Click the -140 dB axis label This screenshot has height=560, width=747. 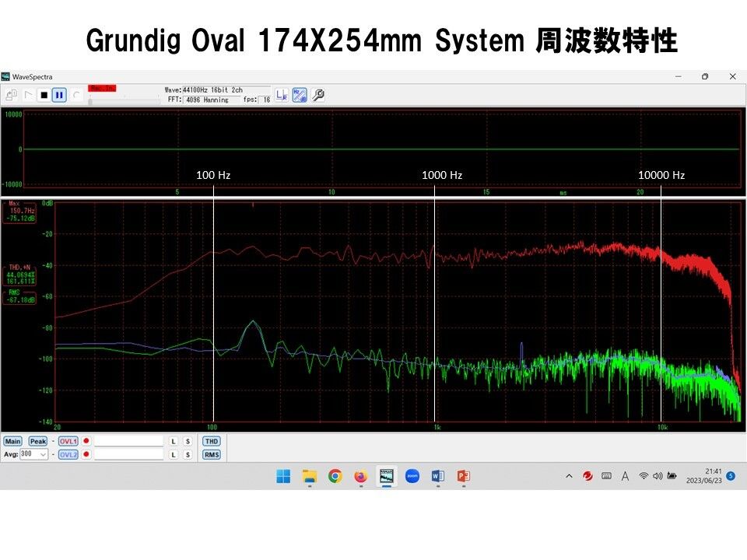[45, 422]
